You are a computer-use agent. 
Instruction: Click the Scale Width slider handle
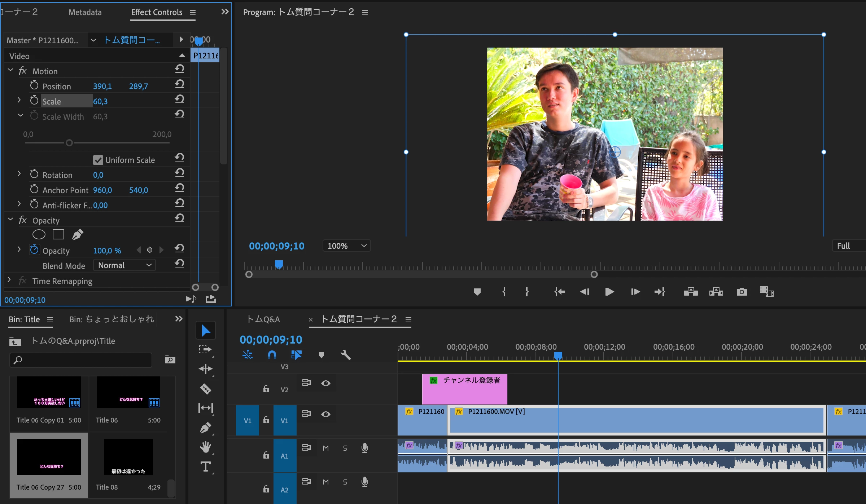coord(69,143)
